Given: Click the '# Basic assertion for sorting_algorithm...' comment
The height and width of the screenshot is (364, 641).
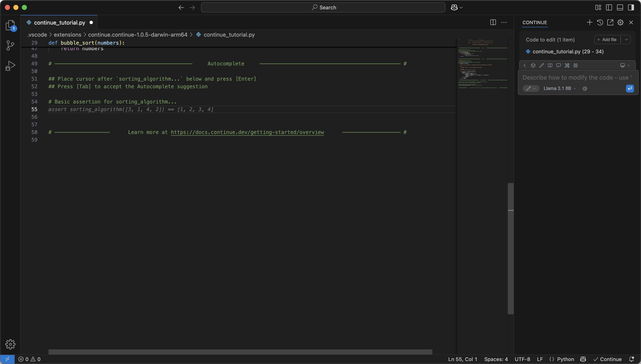Looking at the screenshot, I should (x=112, y=102).
